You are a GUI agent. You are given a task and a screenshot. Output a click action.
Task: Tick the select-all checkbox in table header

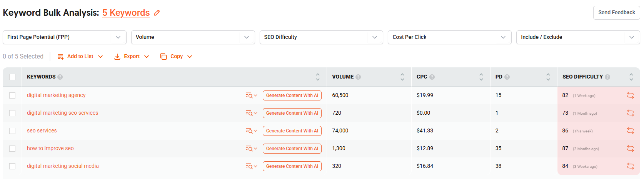[12, 77]
